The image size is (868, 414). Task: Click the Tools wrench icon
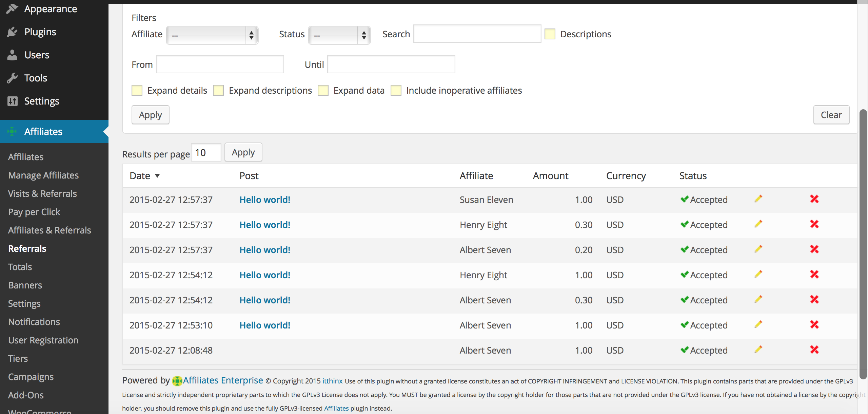[x=12, y=78]
